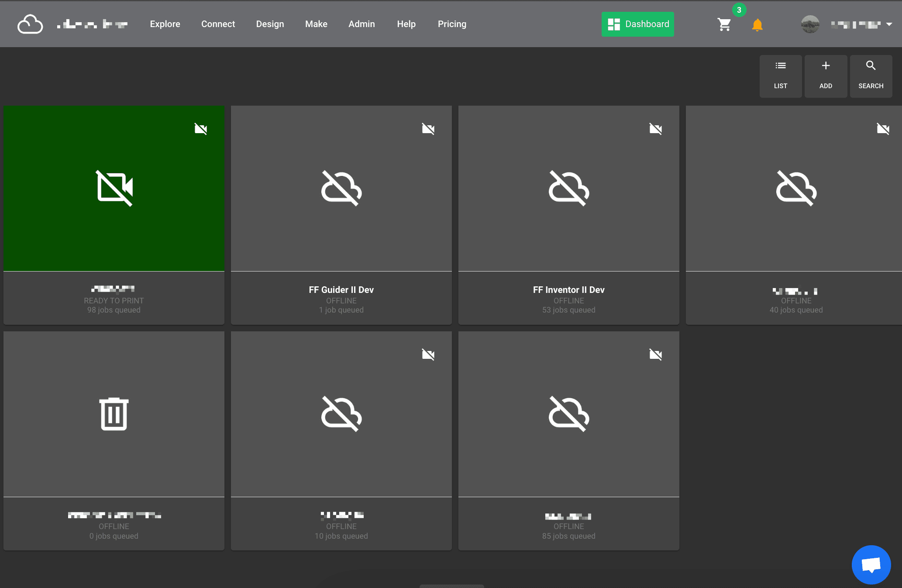The height and width of the screenshot is (588, 902).
Task: Toggle camera on the green ready printer card
Action: click(x=200, y=129)
